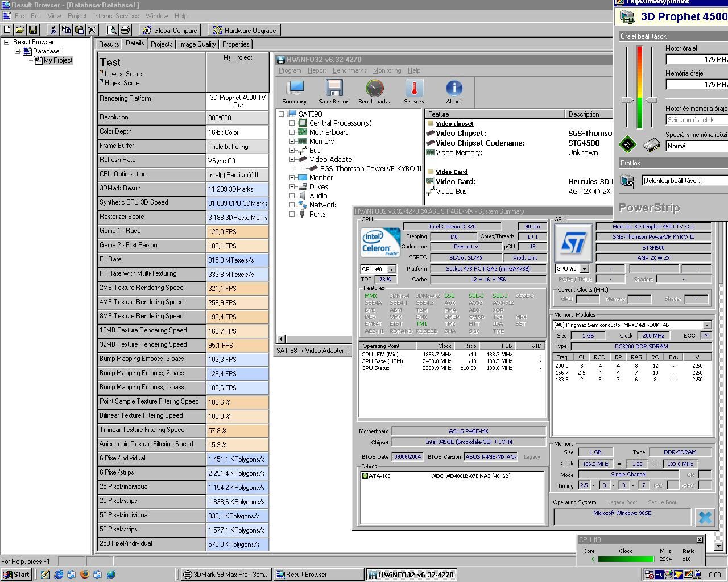Click the Internet Explorer quick launch icon

(59, 575)
